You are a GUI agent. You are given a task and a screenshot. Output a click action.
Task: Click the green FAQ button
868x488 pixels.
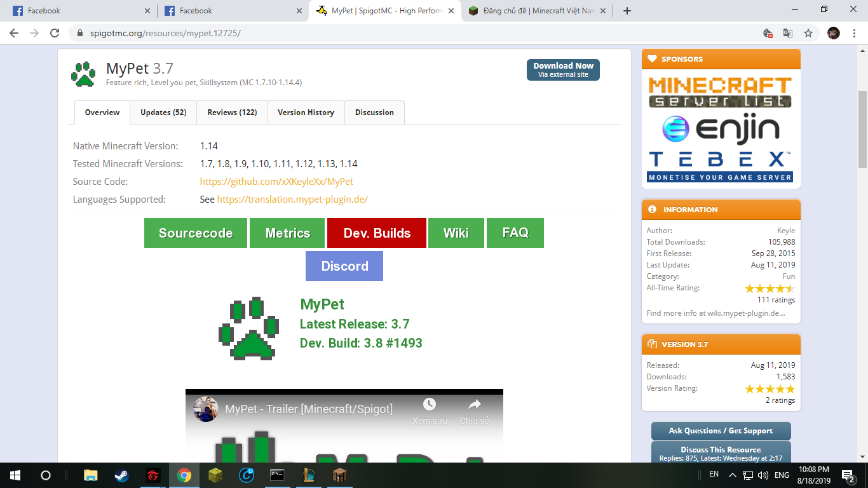coord(515,233)
